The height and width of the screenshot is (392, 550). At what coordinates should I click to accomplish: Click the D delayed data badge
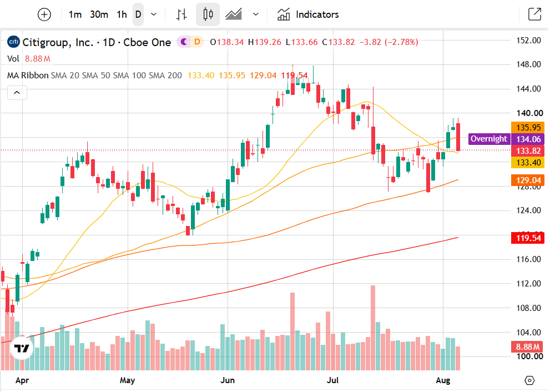click(197, 42)
